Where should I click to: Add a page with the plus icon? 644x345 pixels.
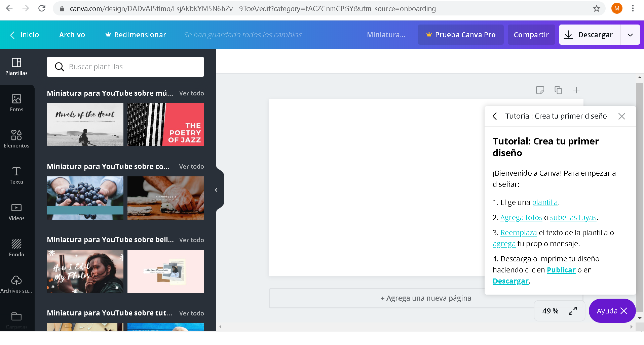point(576,90)
